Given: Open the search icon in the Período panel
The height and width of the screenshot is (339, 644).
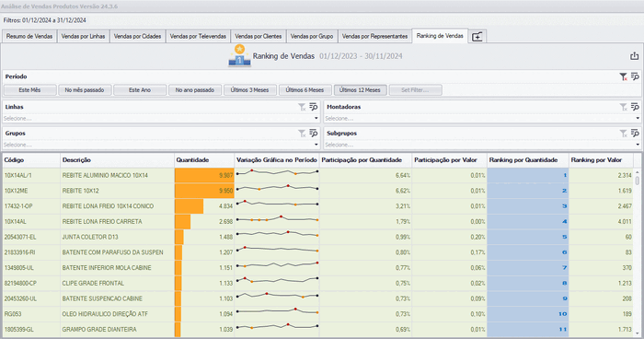Looking at the screenshot, I should [x=635, y=76].
